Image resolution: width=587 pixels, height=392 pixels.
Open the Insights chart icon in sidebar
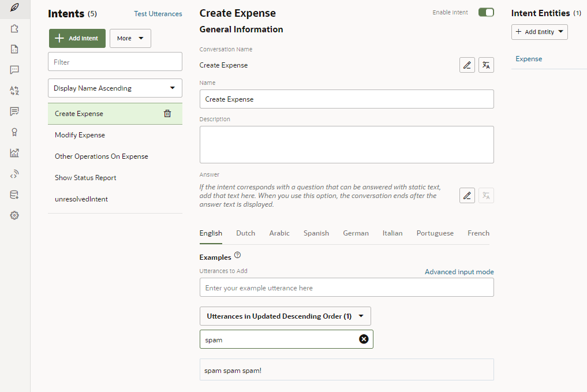point(14,153)
